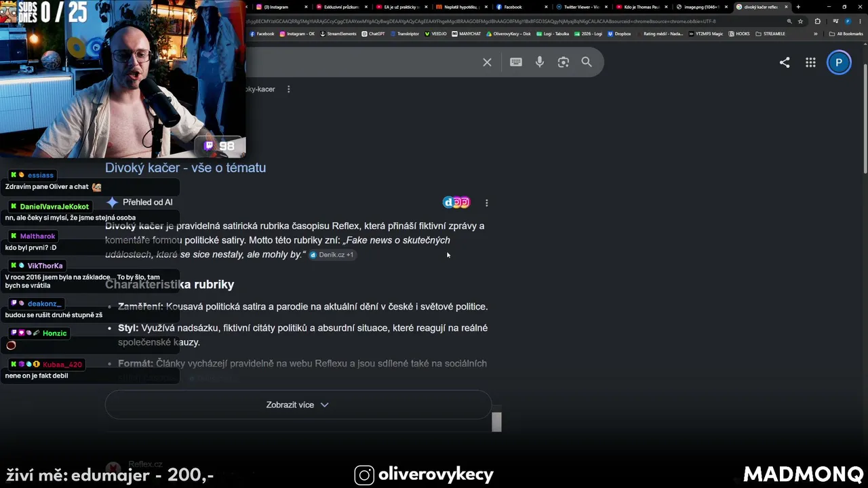Open more options beside the result URL
The image size is (868, 488).
coord(289,89)
